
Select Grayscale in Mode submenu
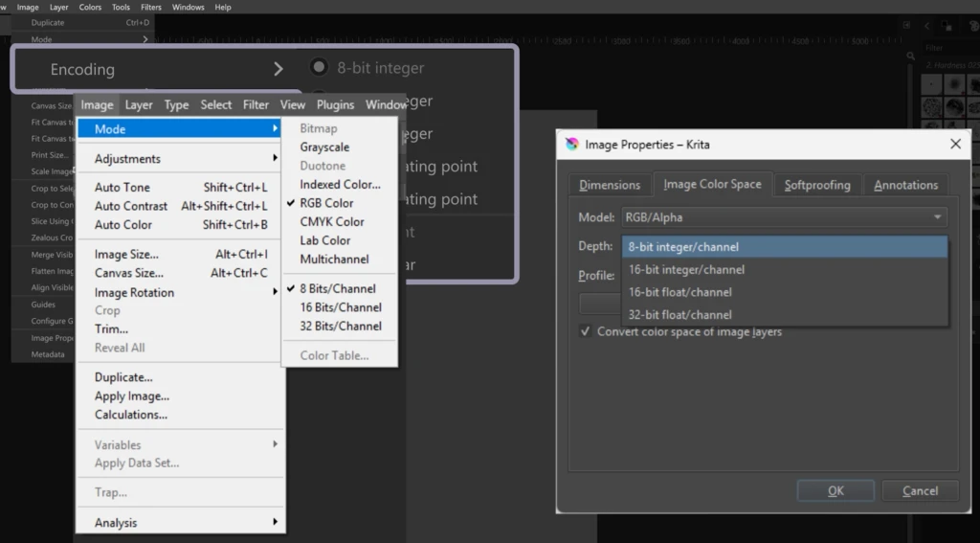pyautogui.click(x=340, y=147)
